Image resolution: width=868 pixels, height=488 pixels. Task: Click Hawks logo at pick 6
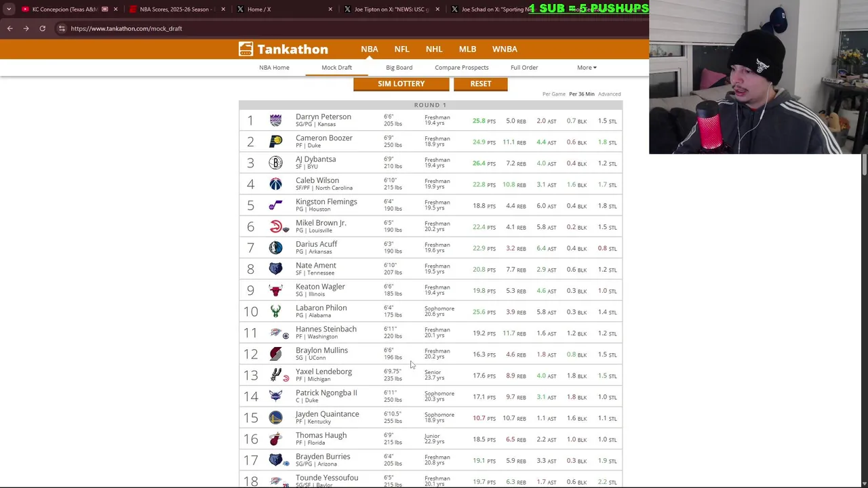tap(275, 226)
